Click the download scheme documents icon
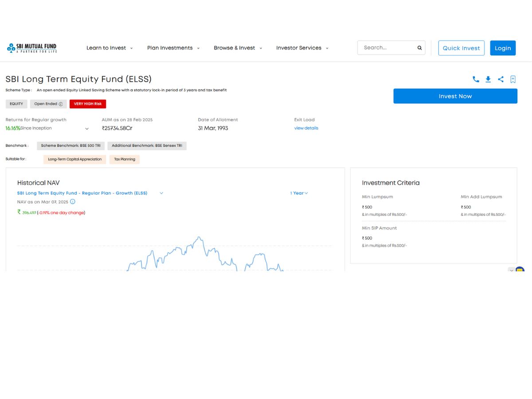The width and height of the screenshot is (532, 399). pos(488,79)
